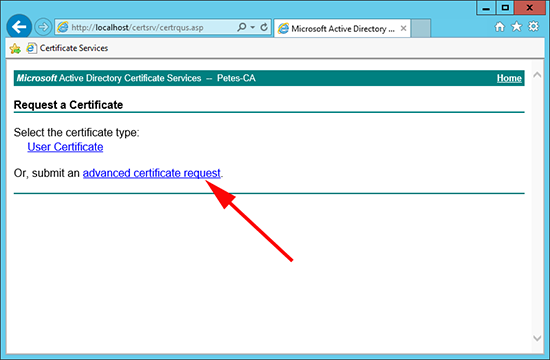Click the search magnifier in address bar
Screen dimensions: 550x360
coord(241,27)
